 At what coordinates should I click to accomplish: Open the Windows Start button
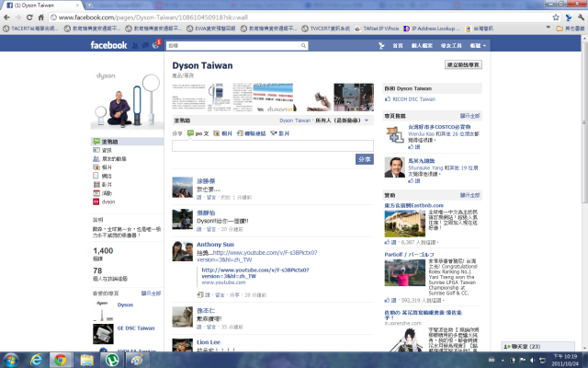[x=10, y=360]
